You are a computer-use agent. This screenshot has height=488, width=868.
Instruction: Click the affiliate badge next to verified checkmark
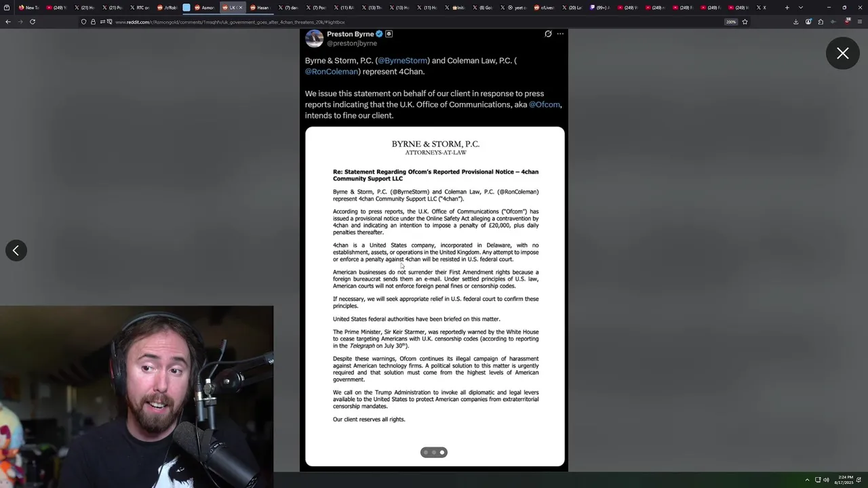point(389,34)
